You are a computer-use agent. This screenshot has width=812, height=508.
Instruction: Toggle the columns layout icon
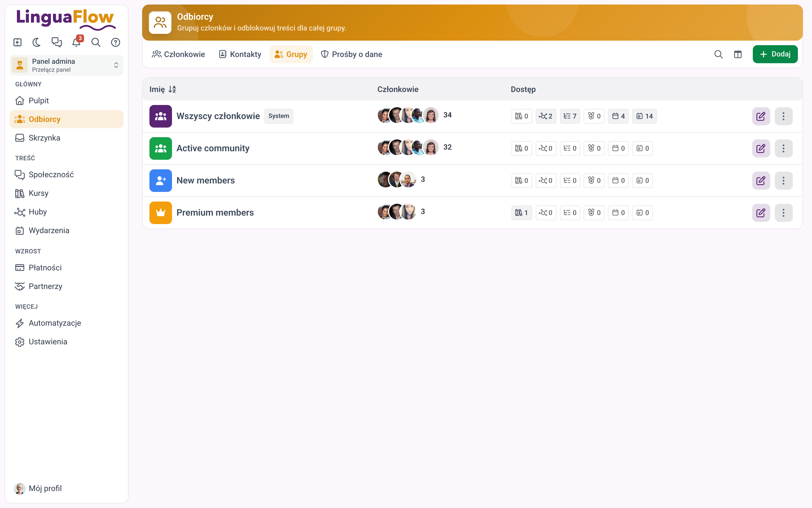(x=738, y=54)
